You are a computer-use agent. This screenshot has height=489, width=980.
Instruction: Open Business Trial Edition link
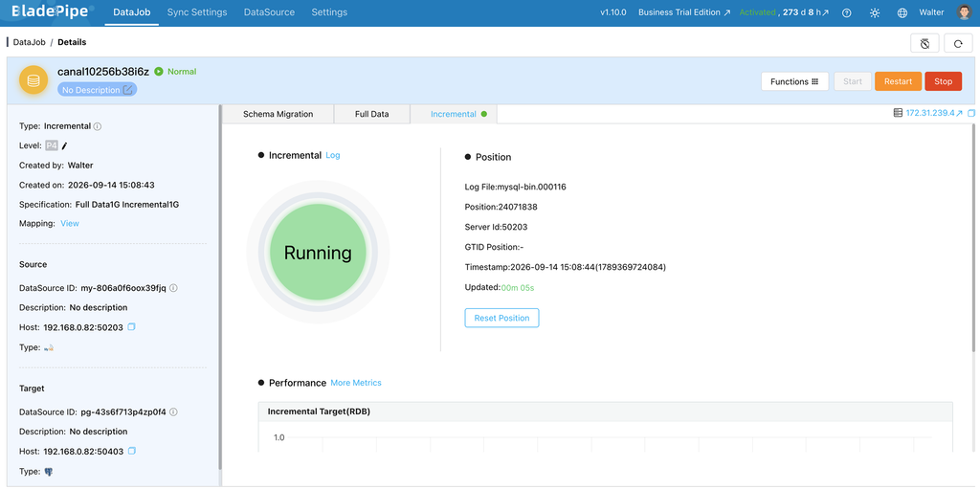click(x=683, y=12)
